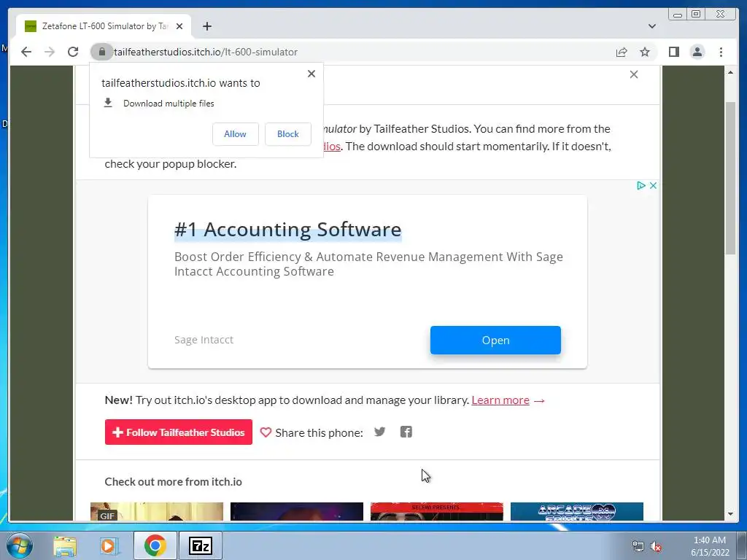This screenshot has height=560, width=747.
Task: Open 7-Zip from the taskbar
Action: 200,545
